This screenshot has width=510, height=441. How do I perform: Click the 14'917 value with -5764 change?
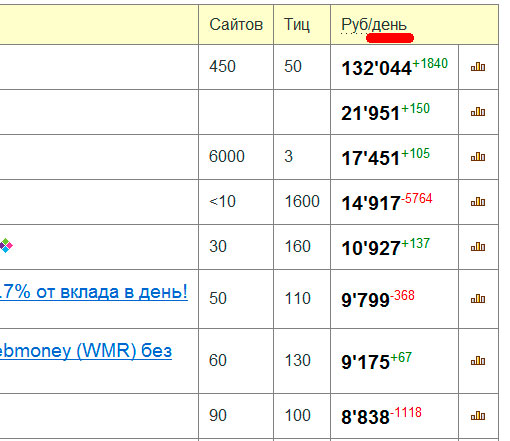(x=371, y=203)
